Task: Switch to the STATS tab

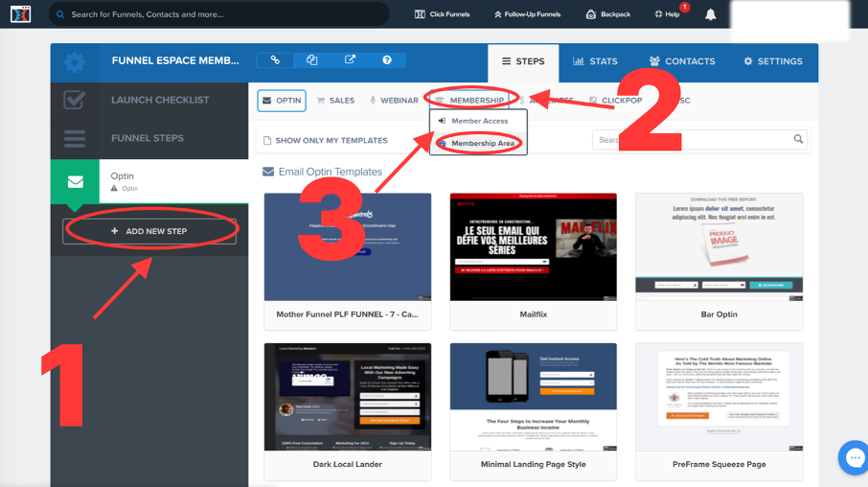Action: pyautogui.click(x=595, y=61)
